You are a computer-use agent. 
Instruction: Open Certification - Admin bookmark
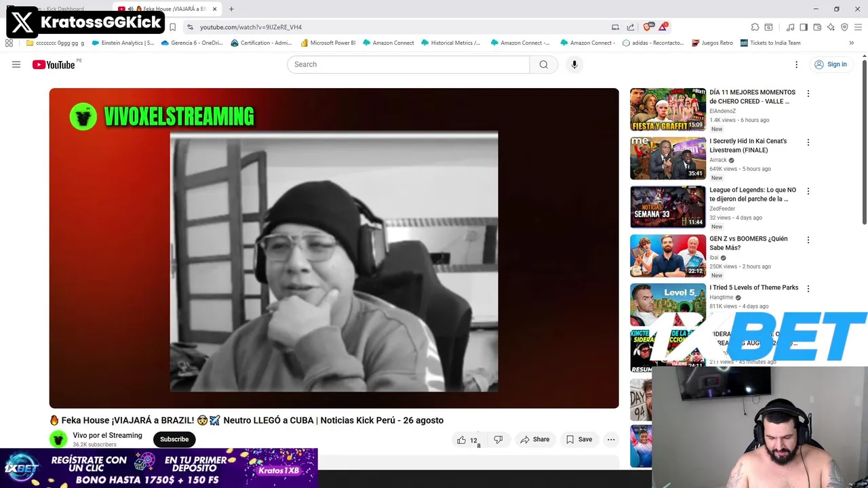click(x=262, y=43)
